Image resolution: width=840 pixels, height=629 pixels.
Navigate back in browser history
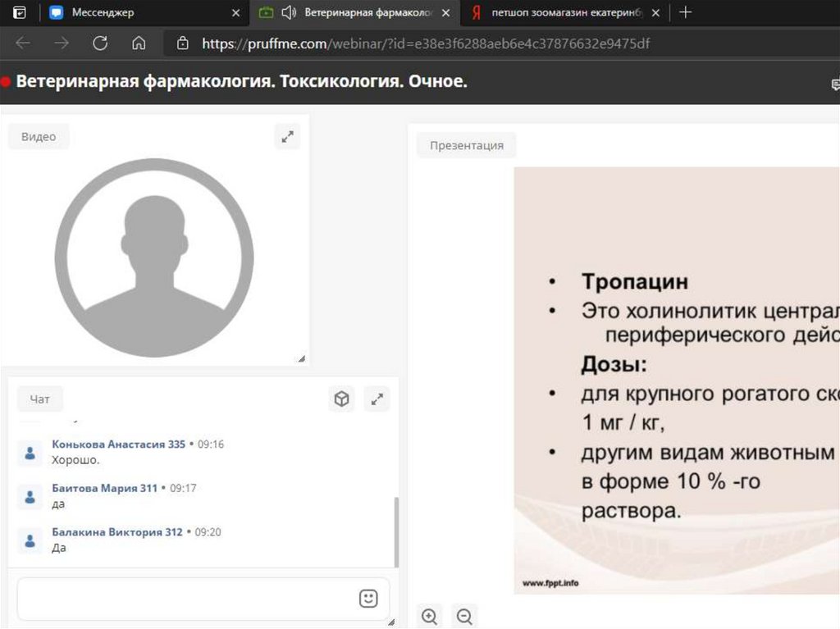pos(23,43)
